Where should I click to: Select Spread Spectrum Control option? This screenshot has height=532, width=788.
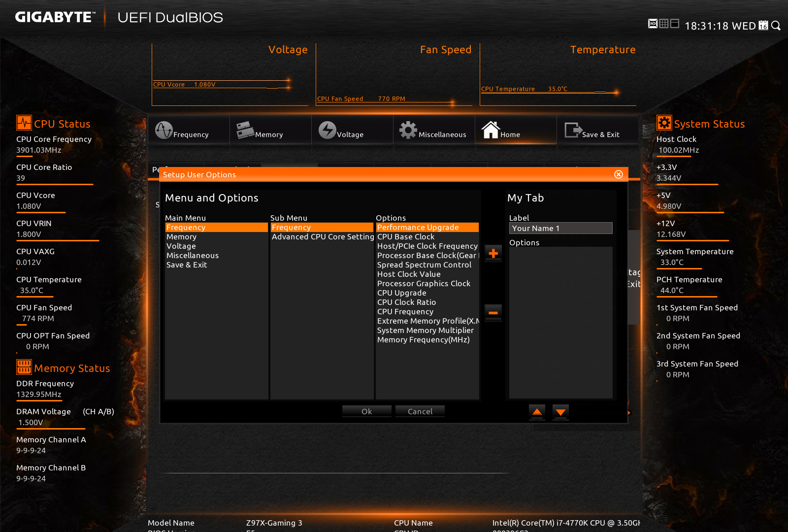click(x=427, y=265)
